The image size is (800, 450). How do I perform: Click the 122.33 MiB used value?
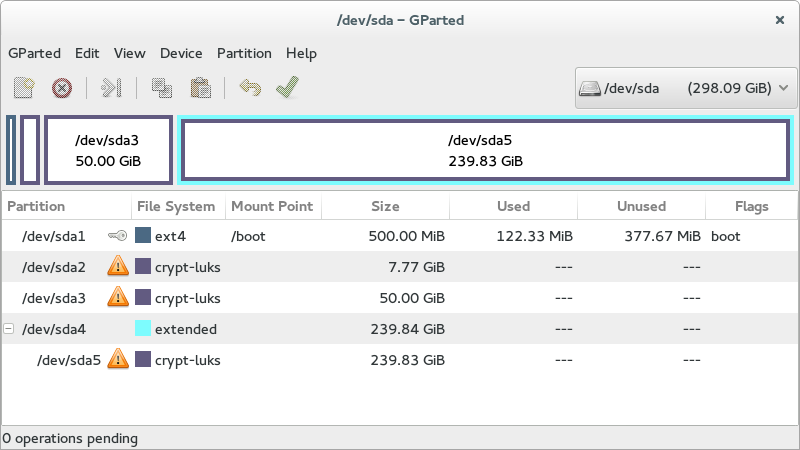click(535, 236)
